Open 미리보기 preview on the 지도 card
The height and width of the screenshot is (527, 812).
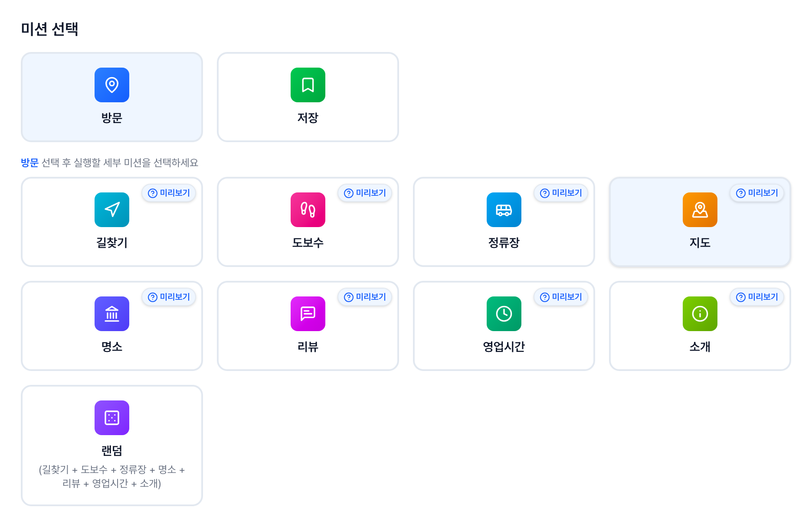point(757,193)
